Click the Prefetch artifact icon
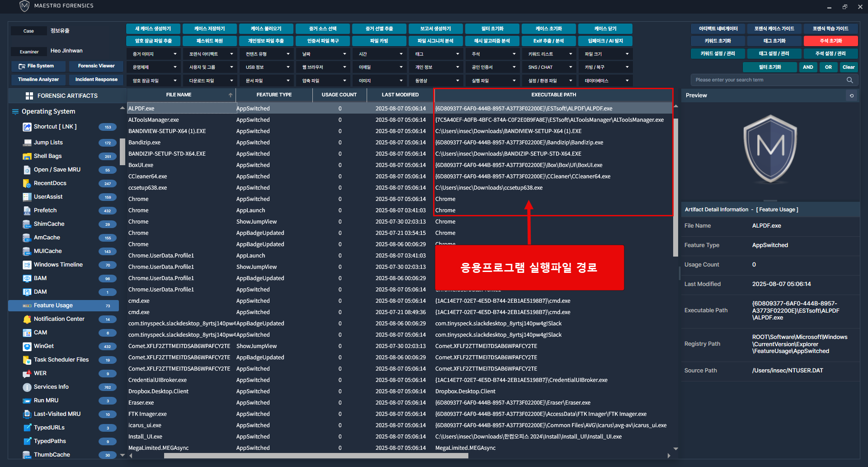Viewport: 868px width, 467px height. (27, 210)
